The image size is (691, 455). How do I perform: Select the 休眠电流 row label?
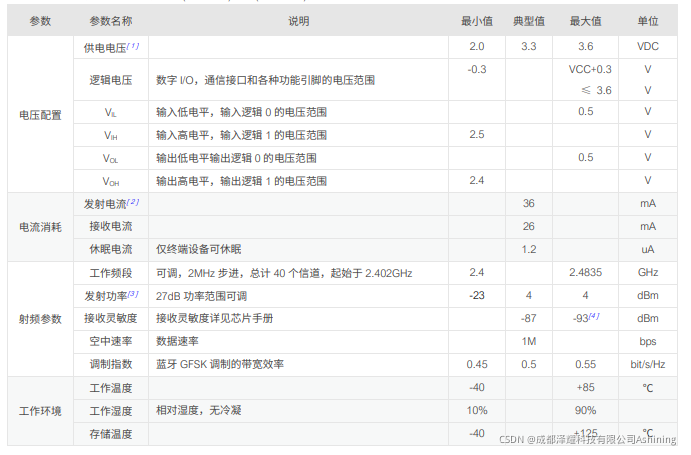point(111,249)
